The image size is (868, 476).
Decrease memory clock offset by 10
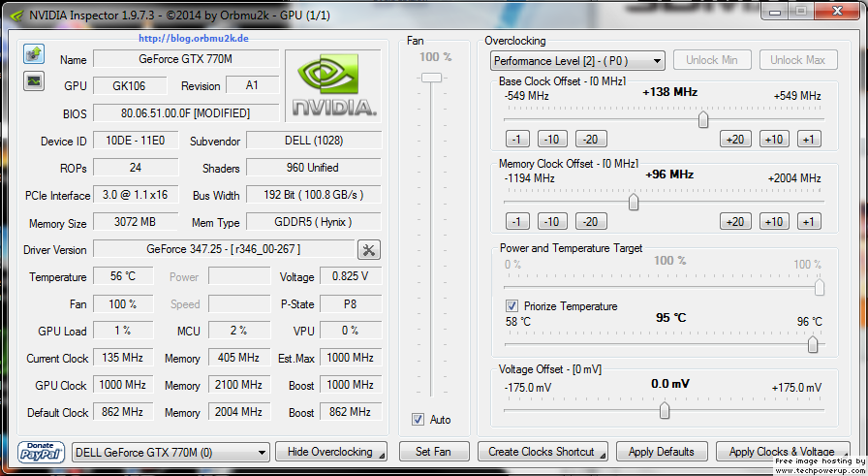point(552,222)
